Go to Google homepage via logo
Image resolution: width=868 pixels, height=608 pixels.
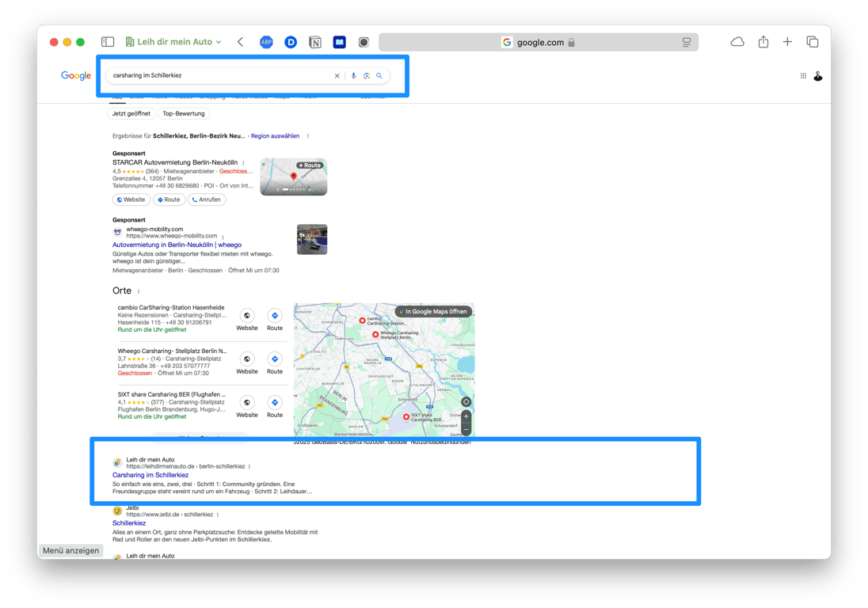(76, 76)
